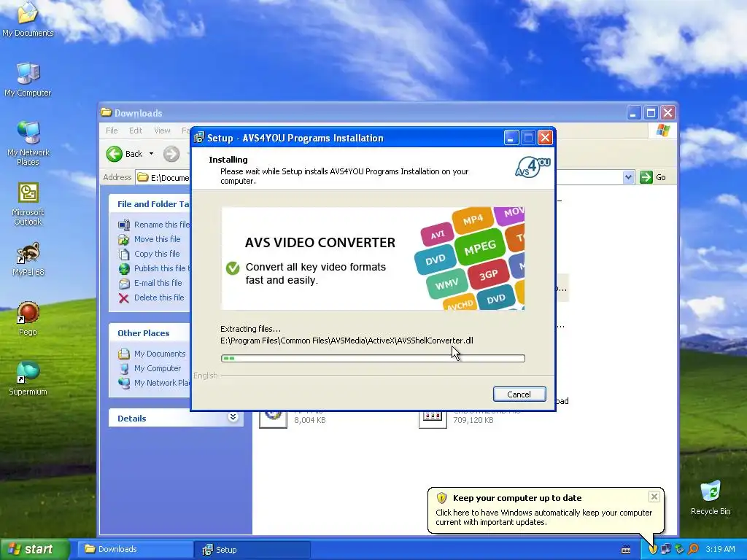This screenshot has width=747, height=560.
Task: Expand the Details panel chevron
Action: point(233,418)
